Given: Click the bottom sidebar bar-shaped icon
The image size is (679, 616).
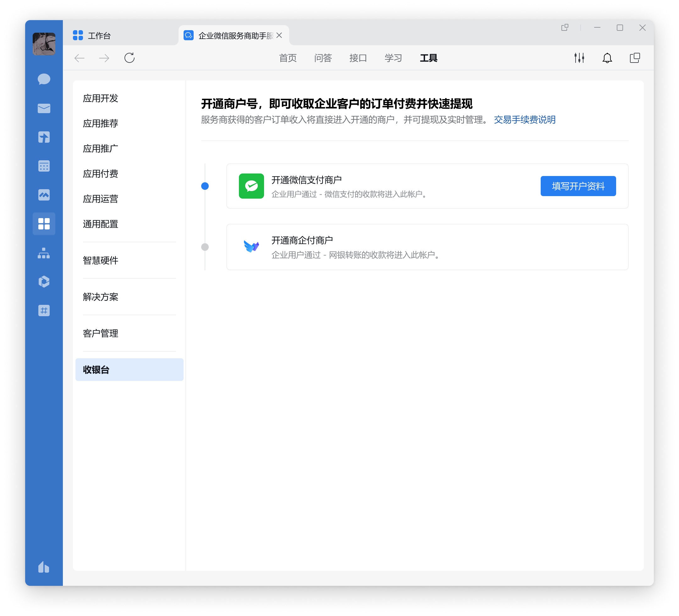Looking at the screenshot, I should click(44, 567).
